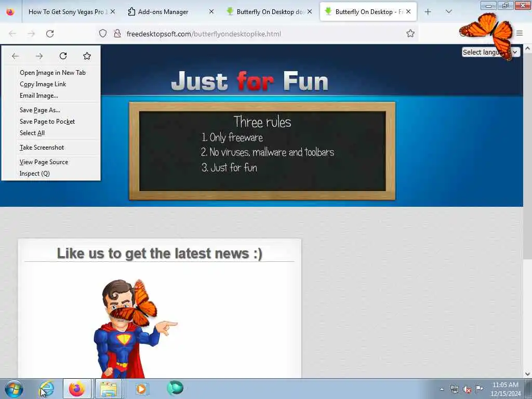532x399 pixels.
Task: Click the Just for Fun site logo
Action: [250, 81]
